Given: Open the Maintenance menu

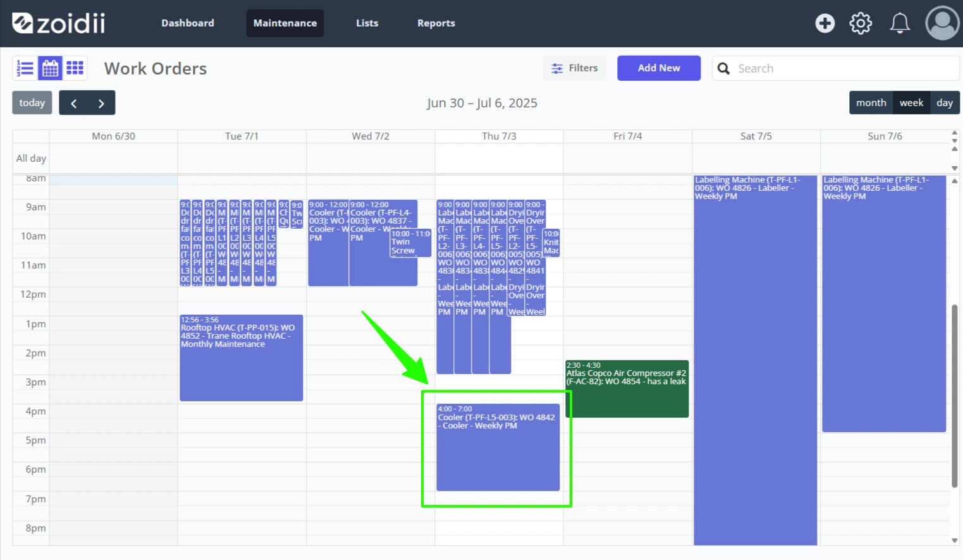Looking at the screenshot, I should 285,23.
